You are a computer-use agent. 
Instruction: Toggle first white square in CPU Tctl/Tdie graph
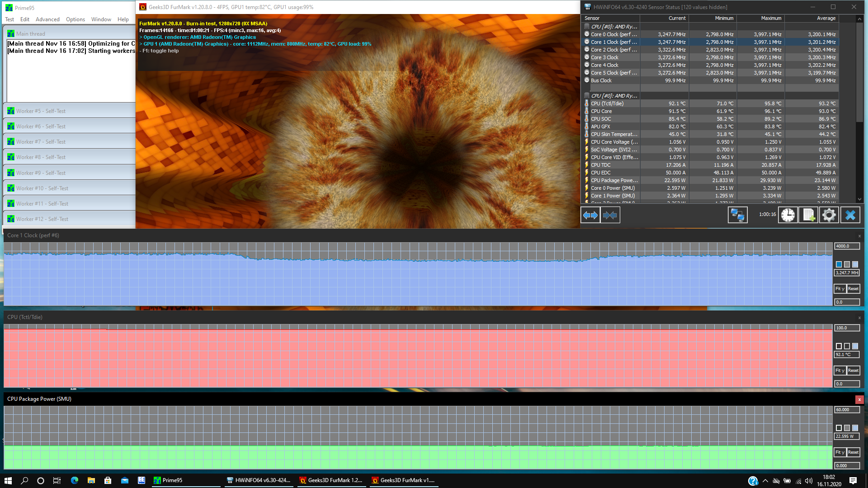click(x=839, y=346)
